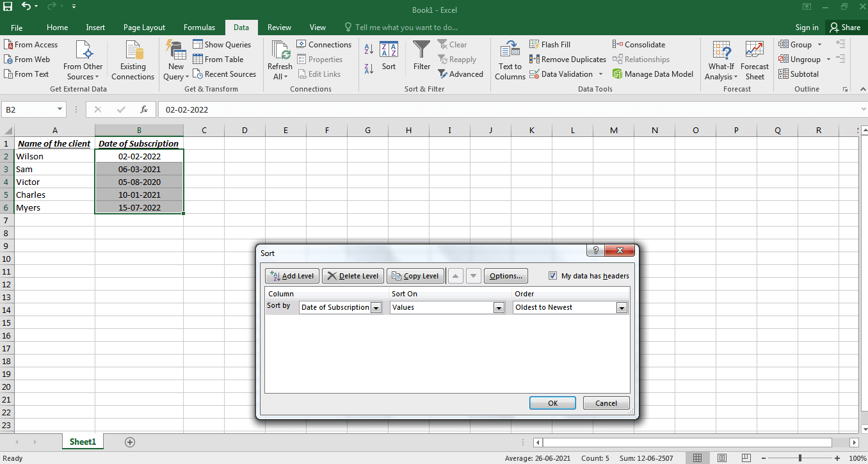Image resolution: width=868 pixels, height=464 pixels.
Task: Click the Tell me what you want search box
Action: coord(402,28)
